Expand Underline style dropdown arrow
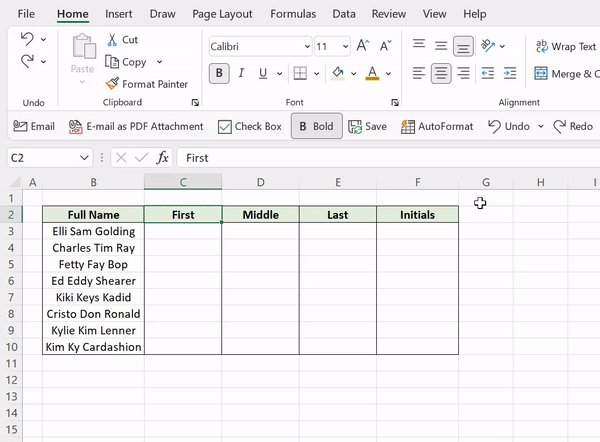Screen dimensions: 600x442 [279, 73]
